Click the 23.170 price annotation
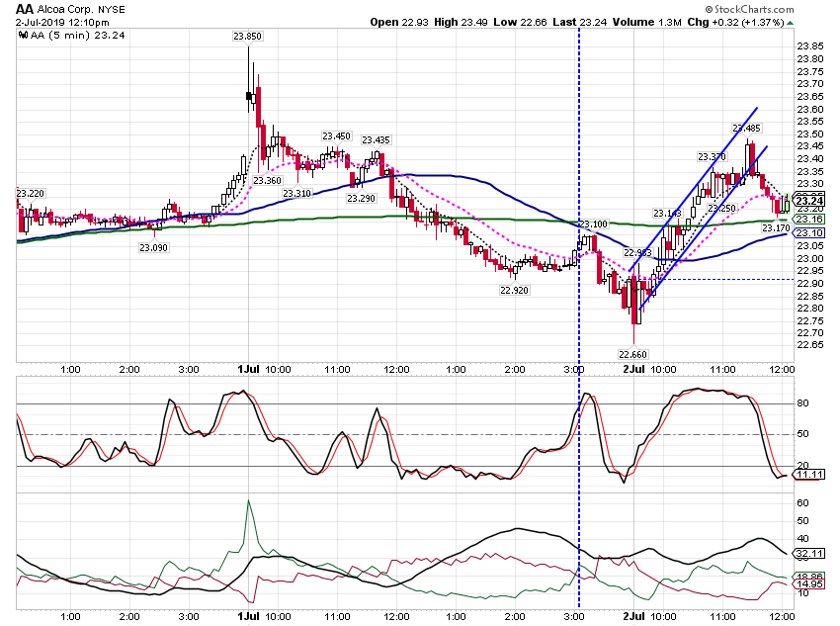This screenshot has height=626, width=840. pyautogui.click(x=776, y=228)
